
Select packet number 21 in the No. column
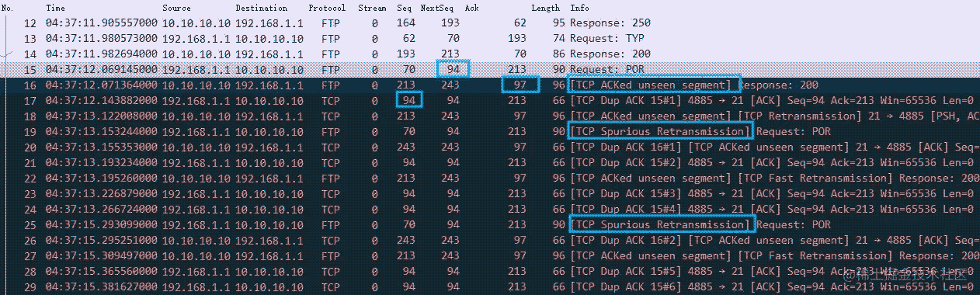click(30, 163)
